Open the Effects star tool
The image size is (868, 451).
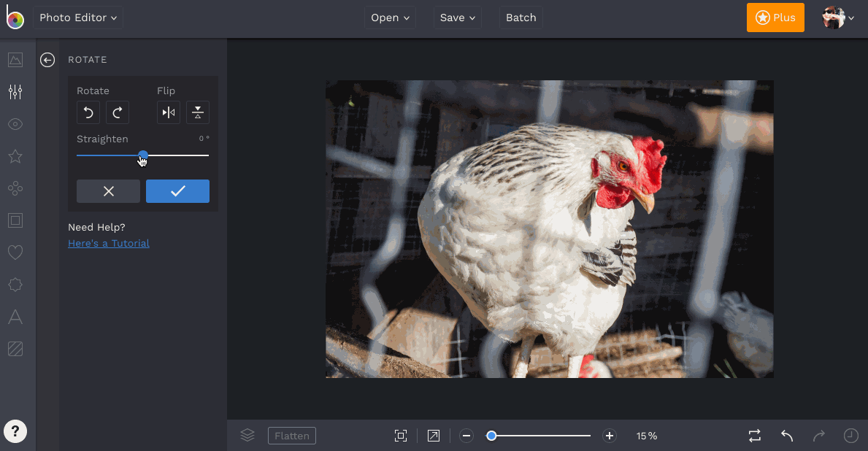[15, 156]
